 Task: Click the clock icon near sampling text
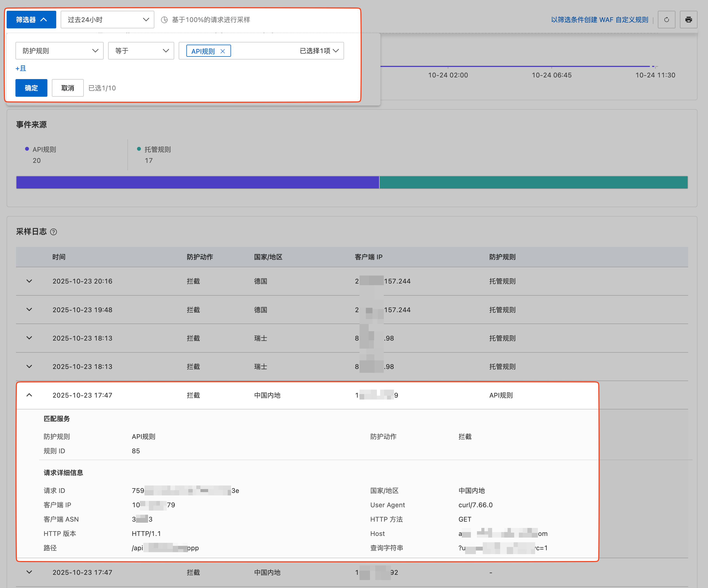164,20
